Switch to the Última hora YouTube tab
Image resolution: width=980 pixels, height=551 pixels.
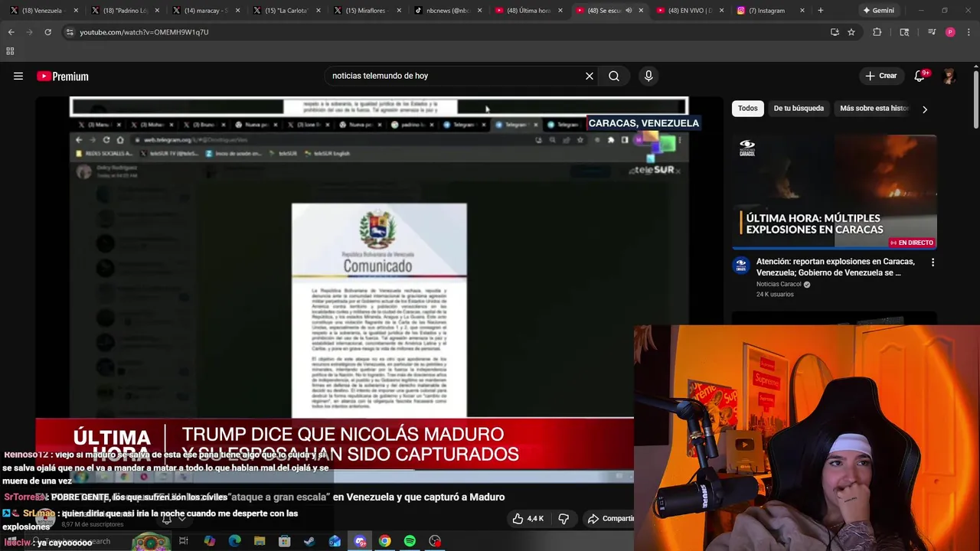click(x=530, y=11)
